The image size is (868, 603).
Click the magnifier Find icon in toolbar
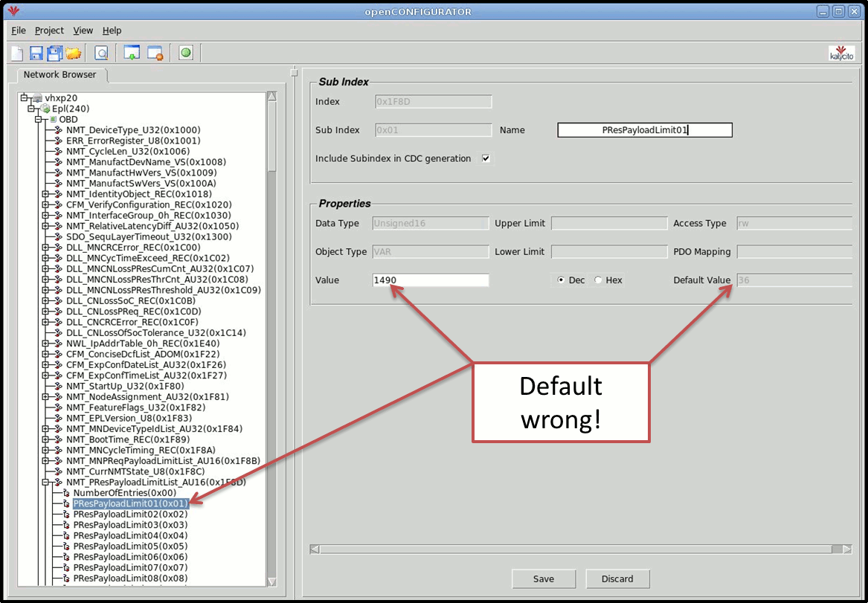coord(101,53)
